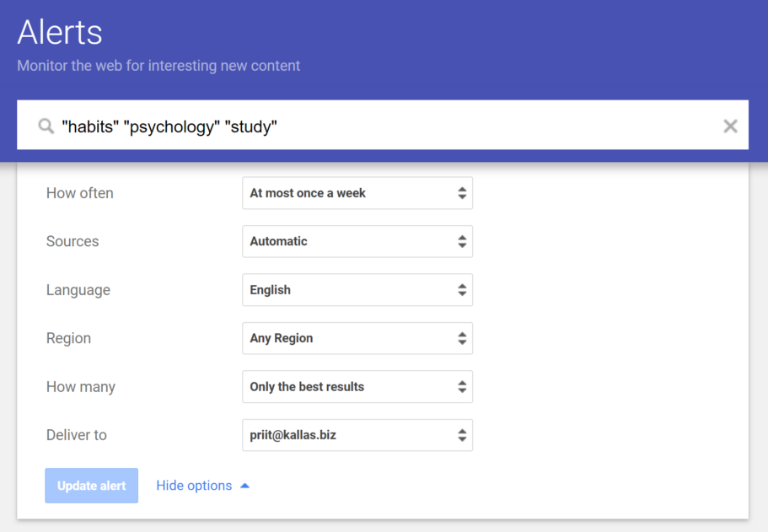Click the arrows icon on the Language selector
Screen dimensions: 768x532
[x=462, y=289]
